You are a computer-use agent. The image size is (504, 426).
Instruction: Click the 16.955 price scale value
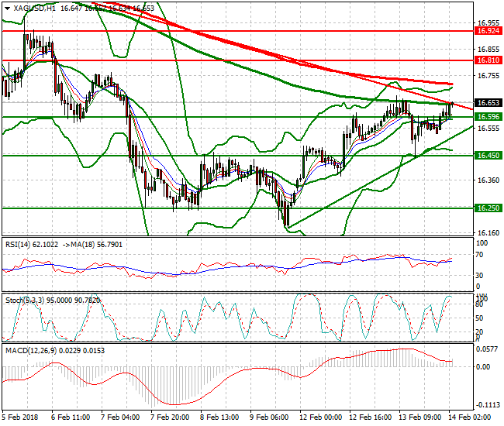point(488,22)
